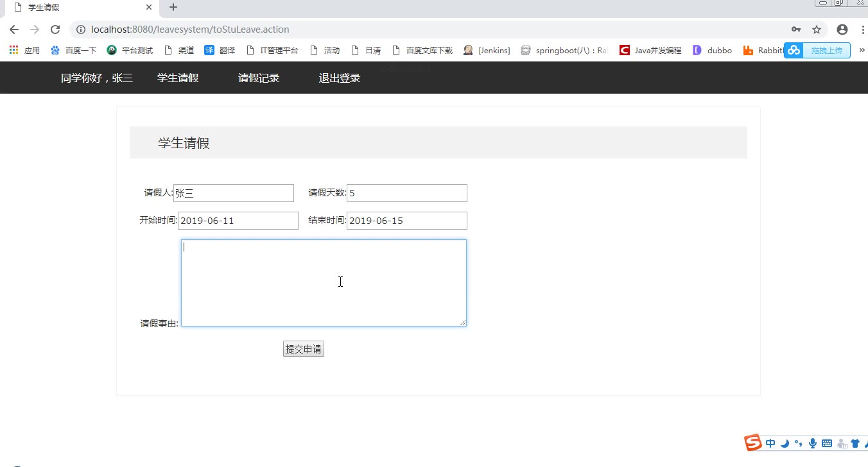Open the [Jenkins] bookmark
The height and width of the screenshot is (467, 868).
[x=487, y=50]
